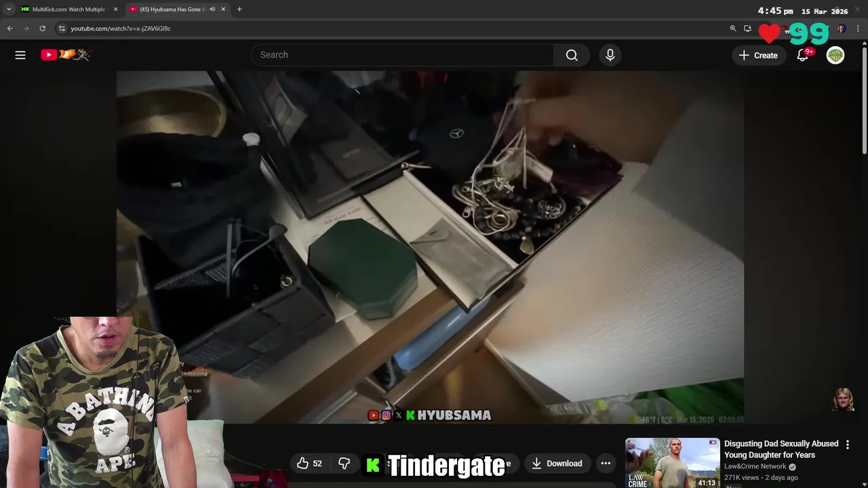Viewport: 868px width, 488px height.
Task: Open the YouTube account avatar menu
Action: 835,55
